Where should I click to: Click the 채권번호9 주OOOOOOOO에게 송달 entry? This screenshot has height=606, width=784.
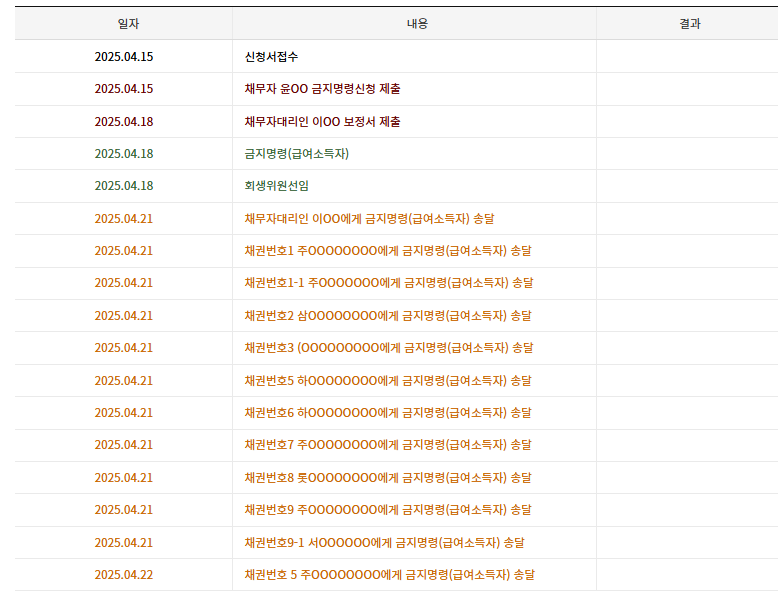pyautogui.click(x=388, y=510)
